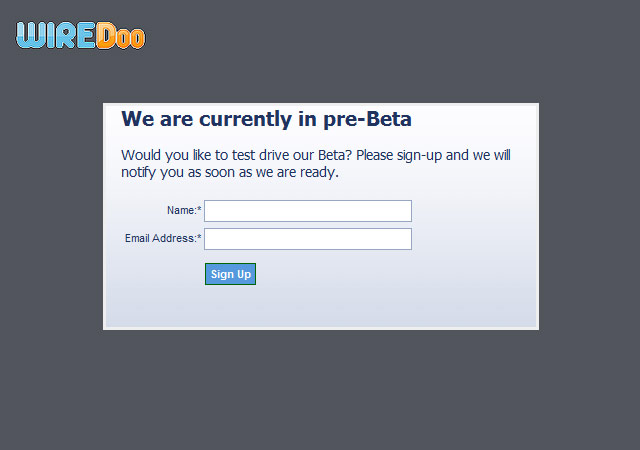Click the required asterisk beside Email Address
The image size is (640, 450).
coord(199,237)
